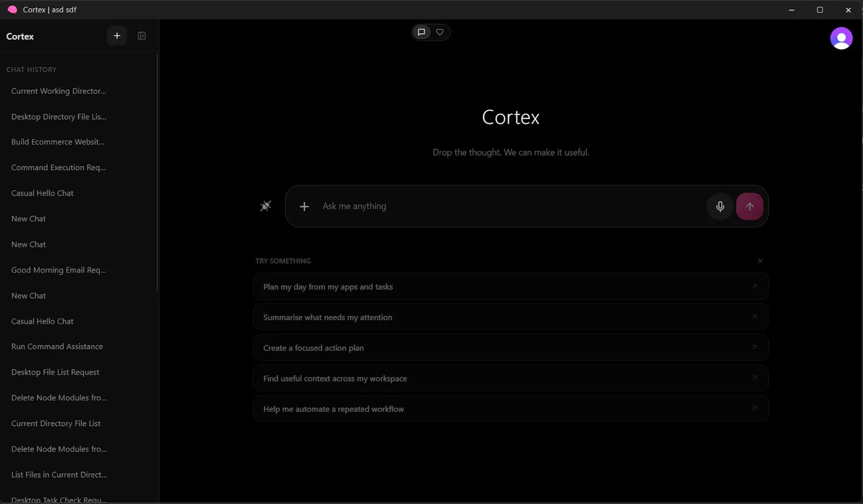Open arrow icon on Summarise row
The width and height of the screenshot is (863, 504).
click(754, 317)
